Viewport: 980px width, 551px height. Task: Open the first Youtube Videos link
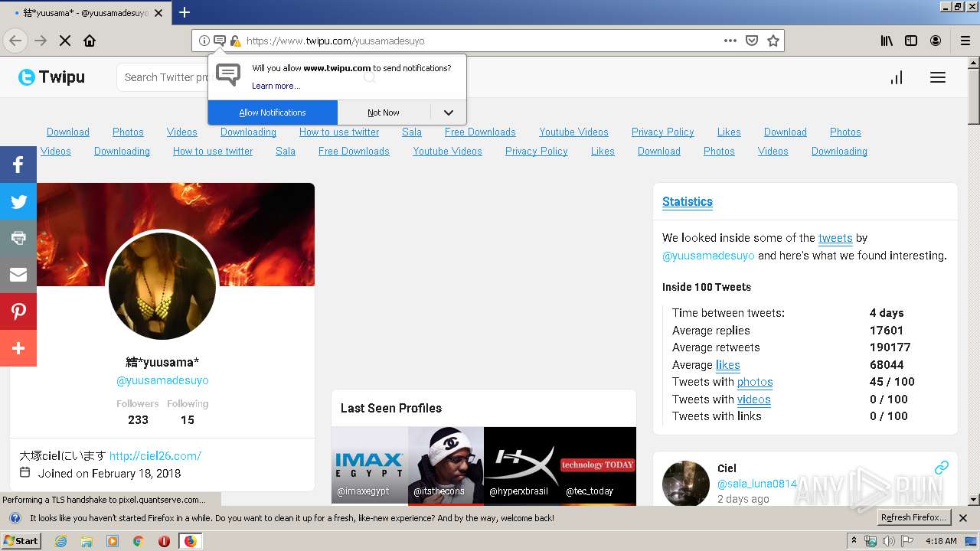click(573, 132)
